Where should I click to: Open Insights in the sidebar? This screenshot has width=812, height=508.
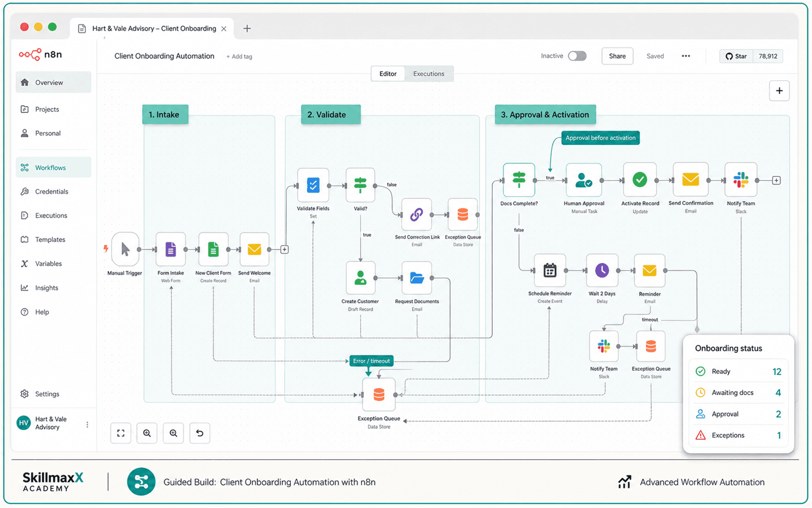[53, 288]
